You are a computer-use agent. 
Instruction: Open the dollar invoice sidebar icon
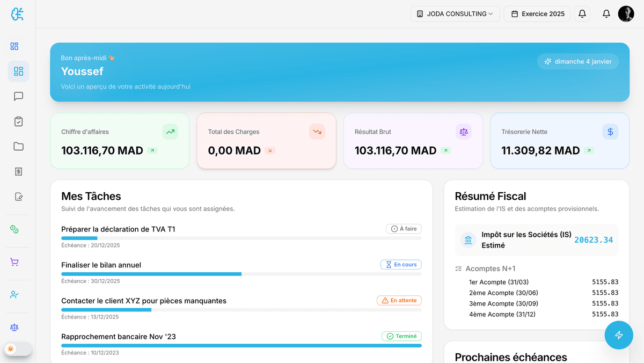coord(18,172)
